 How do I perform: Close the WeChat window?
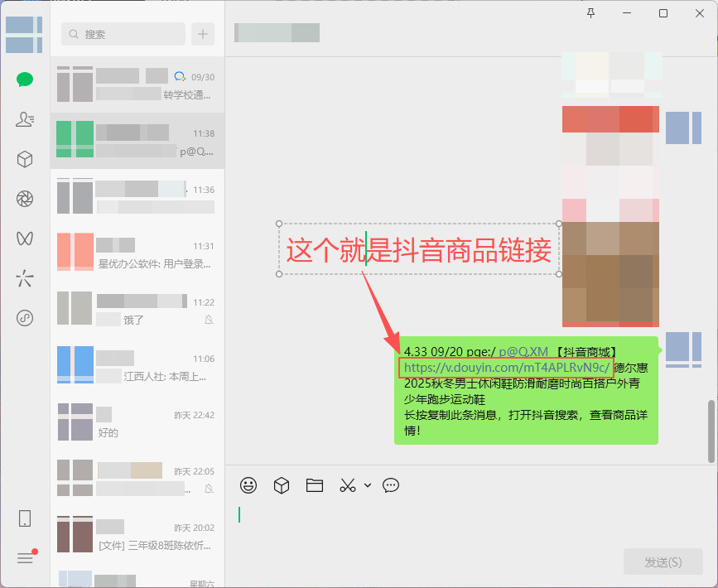tap(700, 13)
